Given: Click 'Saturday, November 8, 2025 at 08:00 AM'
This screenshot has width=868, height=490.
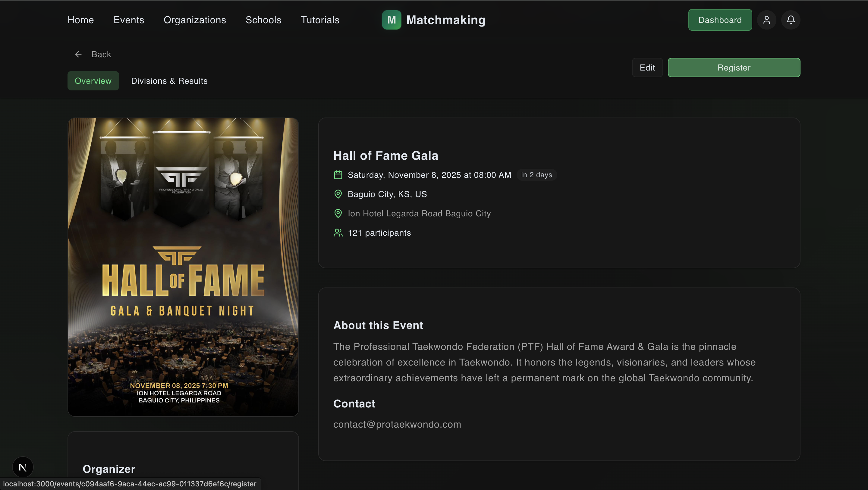Looking at the screenshot, I should tap(429, 175).
